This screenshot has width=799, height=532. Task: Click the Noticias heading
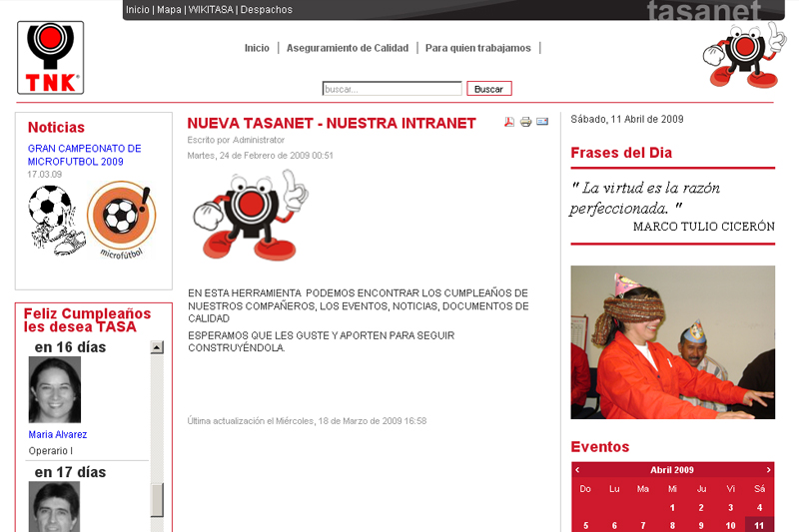[56, 128]
